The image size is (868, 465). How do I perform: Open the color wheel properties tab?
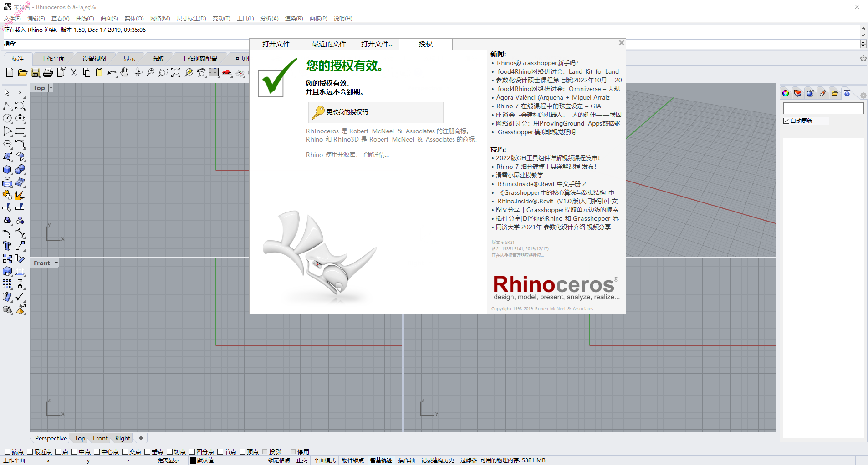click(786, 93)
